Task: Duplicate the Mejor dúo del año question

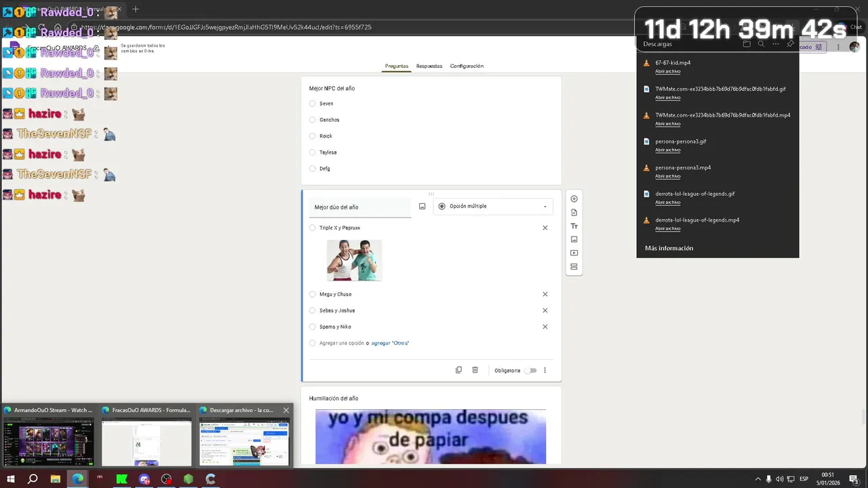Action: point(458,370)
